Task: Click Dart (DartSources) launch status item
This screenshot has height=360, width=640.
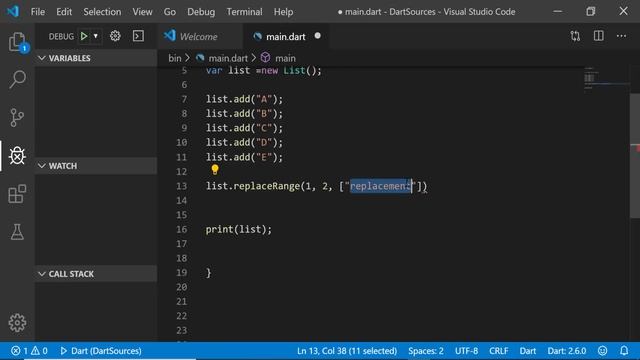Action: pyautogui.click(x=101, y=351)
